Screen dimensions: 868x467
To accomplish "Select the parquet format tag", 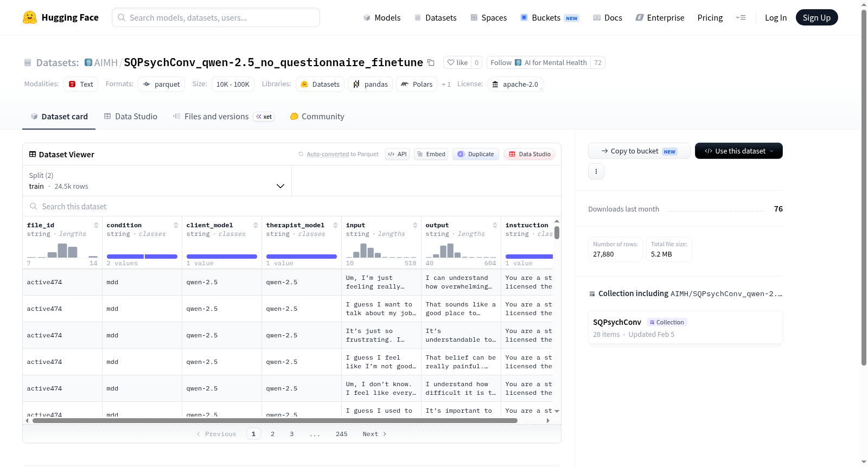I will 162,84.
